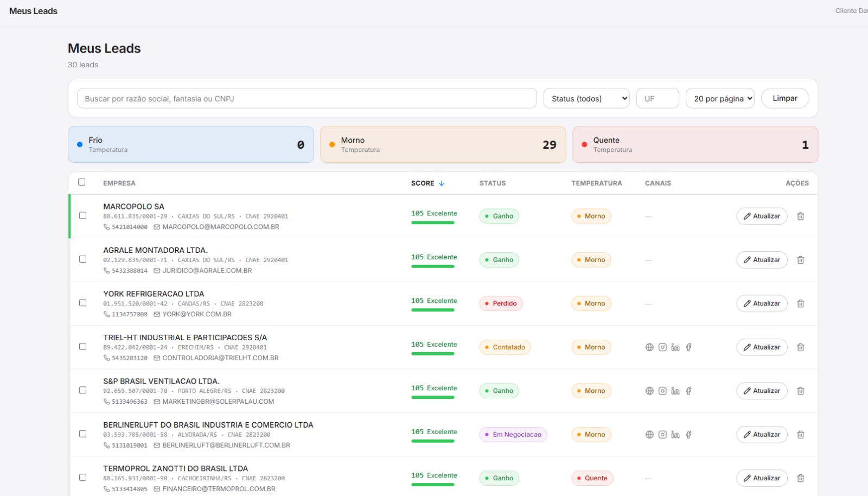Click Atualizar for MARCOPOLO SA
The width and height of the screenshot is (868, 496).
click(762, 216)
